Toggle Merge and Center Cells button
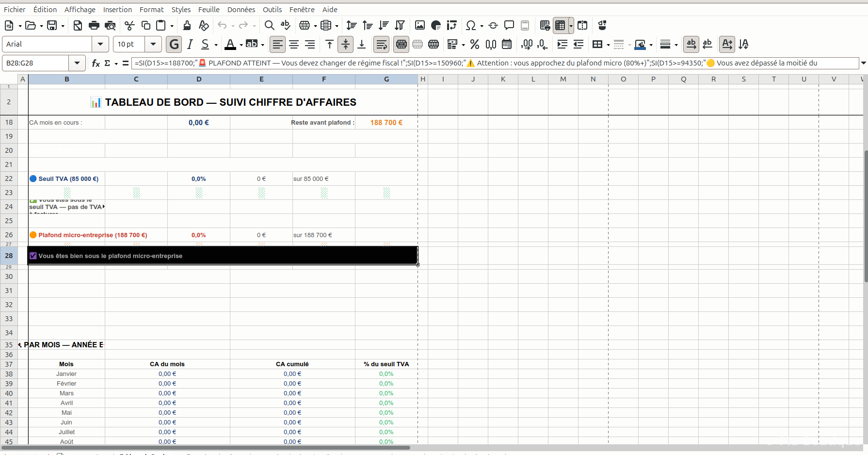868x455 pixels. [x=402, y=44]
